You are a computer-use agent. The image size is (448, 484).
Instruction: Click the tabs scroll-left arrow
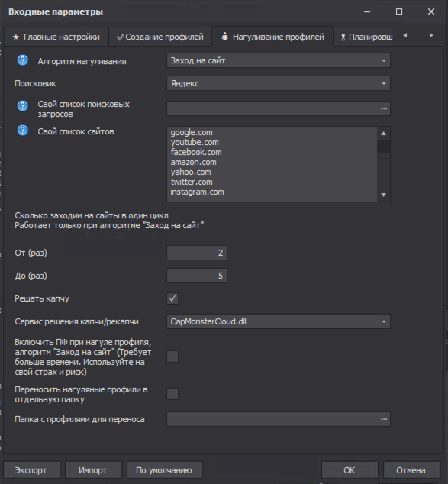tap(405, 35)
